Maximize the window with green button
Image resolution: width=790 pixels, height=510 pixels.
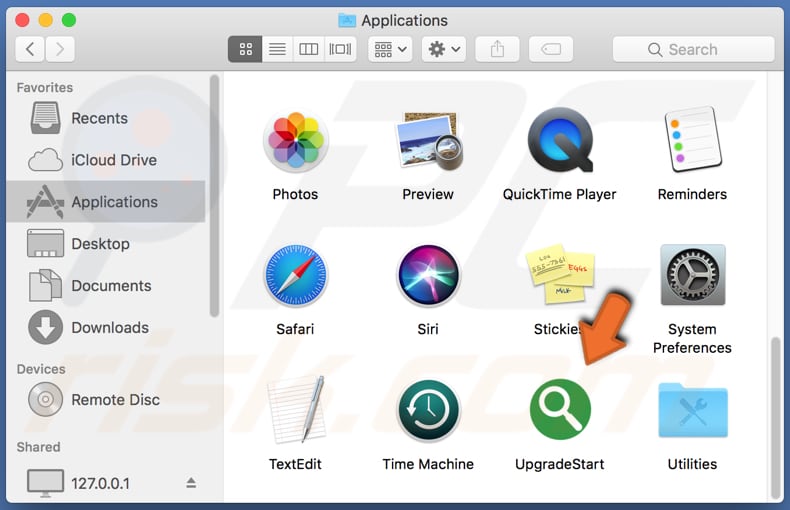(69, 20)
